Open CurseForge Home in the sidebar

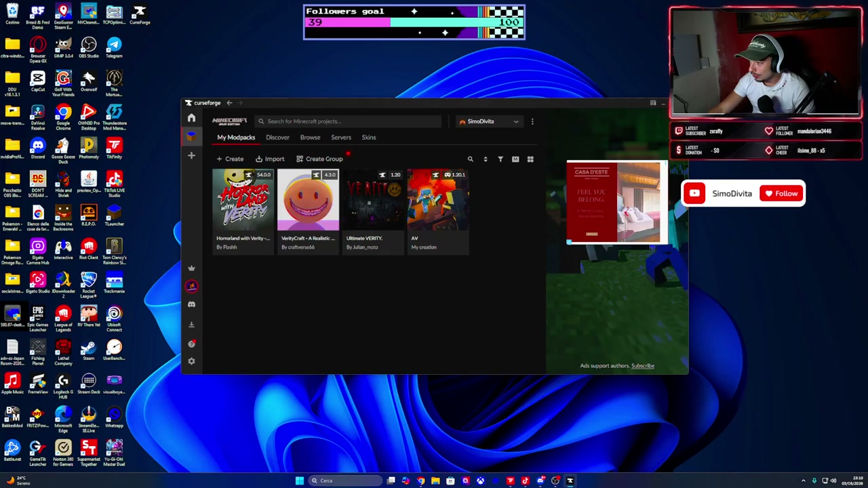tap(191, 118)
